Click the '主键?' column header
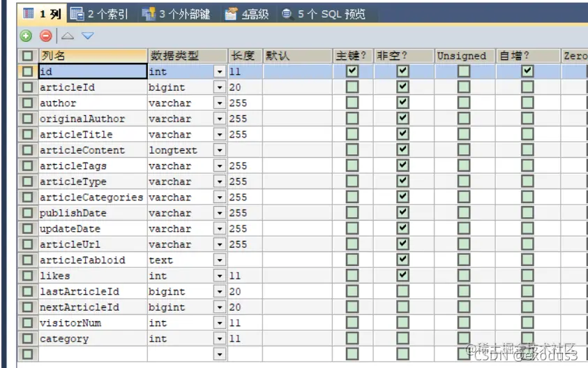This screenshot has height=368, width=588. 353,56
